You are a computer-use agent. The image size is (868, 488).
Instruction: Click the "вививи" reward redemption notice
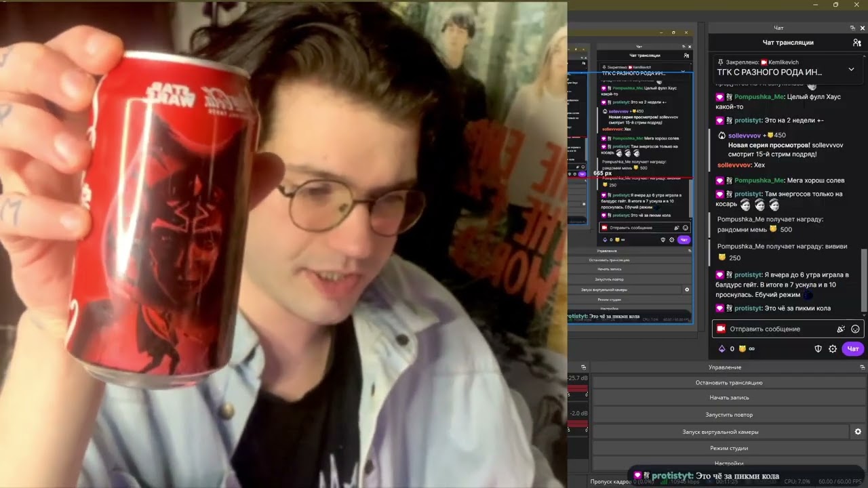783,251
